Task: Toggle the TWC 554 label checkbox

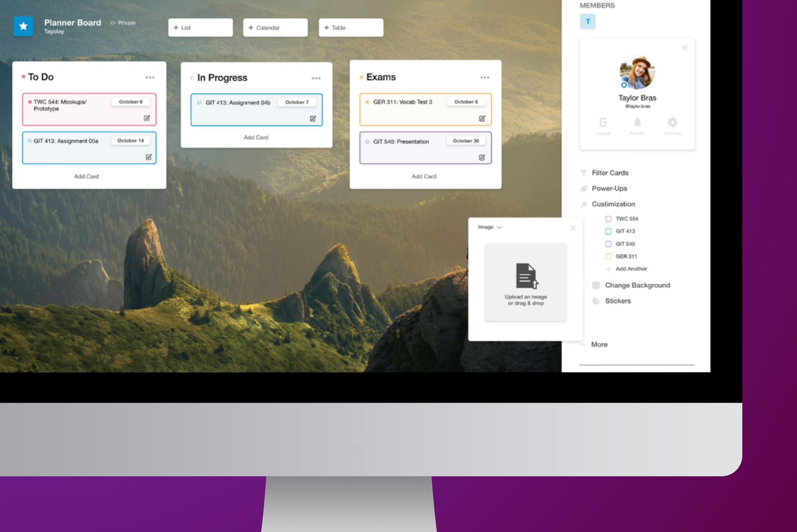Action: tap(608, 219)
